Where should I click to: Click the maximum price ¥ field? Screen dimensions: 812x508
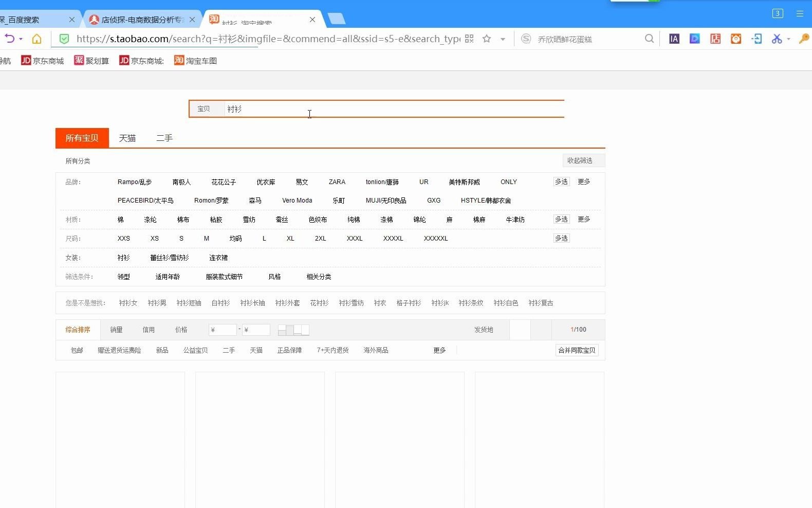click(x=256, y=330)
